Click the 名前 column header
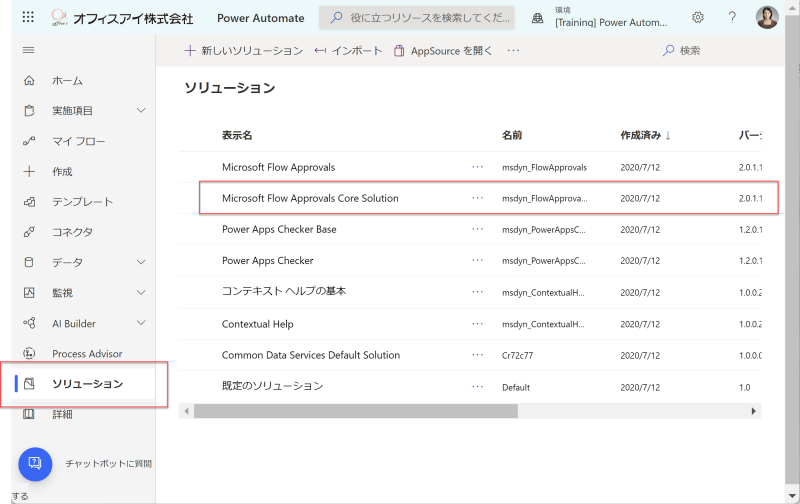Screen dimensions: 800x504 [512, 135]
